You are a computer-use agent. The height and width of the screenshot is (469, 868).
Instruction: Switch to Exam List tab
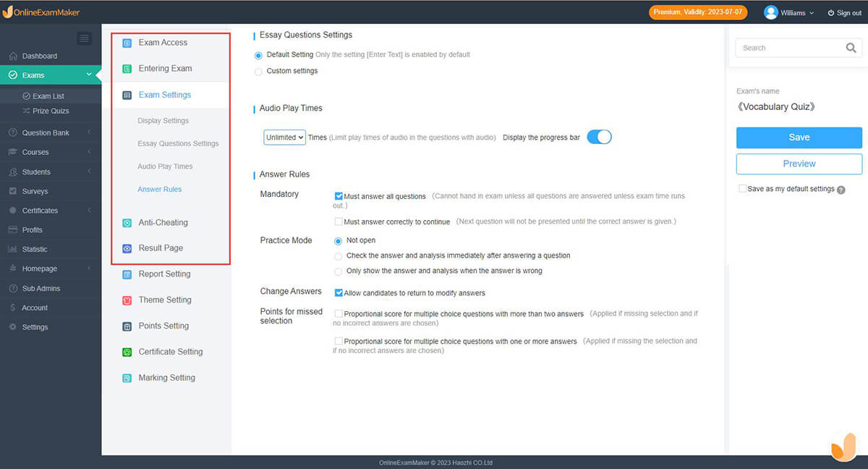coord(50,94)
